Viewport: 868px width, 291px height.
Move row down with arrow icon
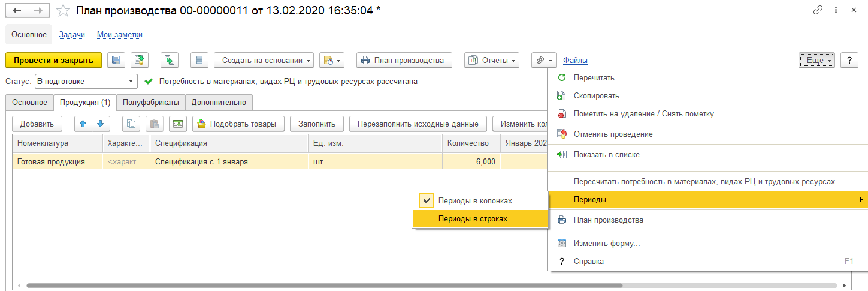pos(102,124)
